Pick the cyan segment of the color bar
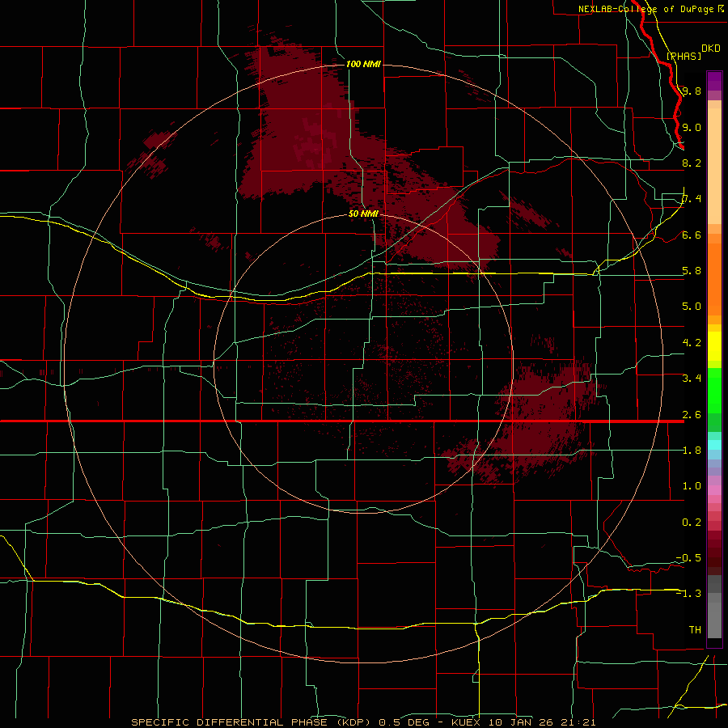 click(x=714, y=445)
